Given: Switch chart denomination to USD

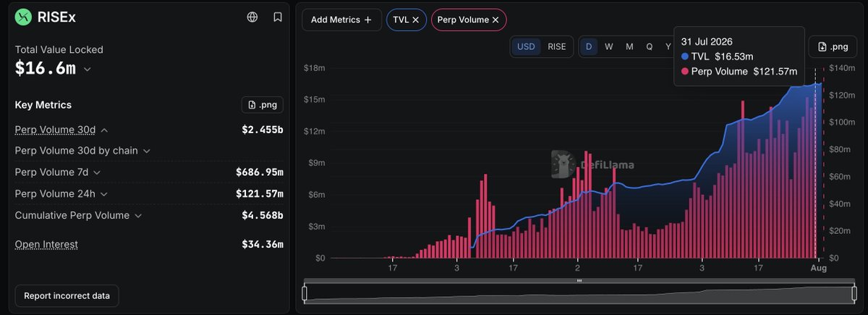Looking at the screenshot, I should [x=526, y=46].
